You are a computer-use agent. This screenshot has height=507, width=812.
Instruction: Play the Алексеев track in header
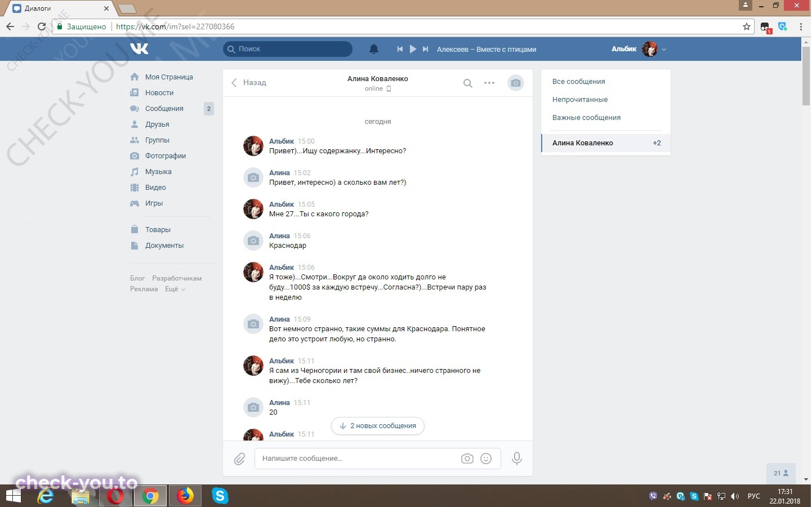[x=413, y=49]
